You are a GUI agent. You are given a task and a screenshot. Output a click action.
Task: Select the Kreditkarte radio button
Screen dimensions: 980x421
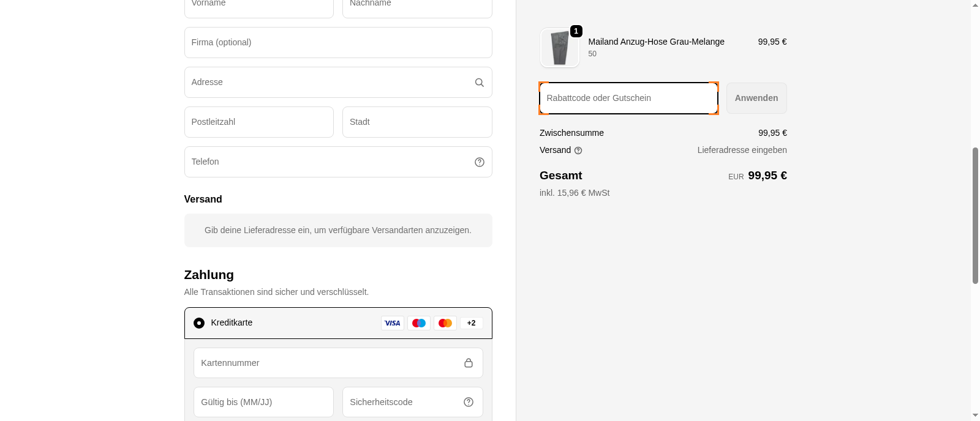point(199,323)
